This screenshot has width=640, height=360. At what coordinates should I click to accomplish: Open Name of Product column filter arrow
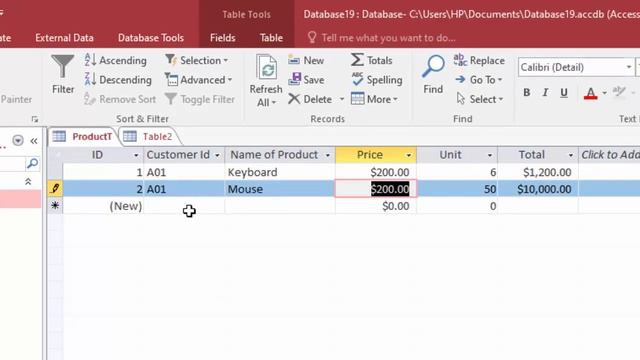[328, 156]
